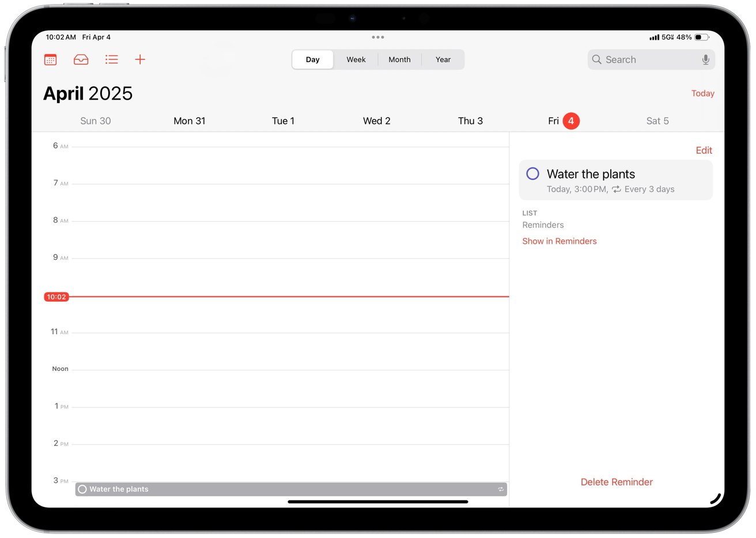Open the Water the plants event bar
Viewport: 756px width, 538px height.
point(291,489)
